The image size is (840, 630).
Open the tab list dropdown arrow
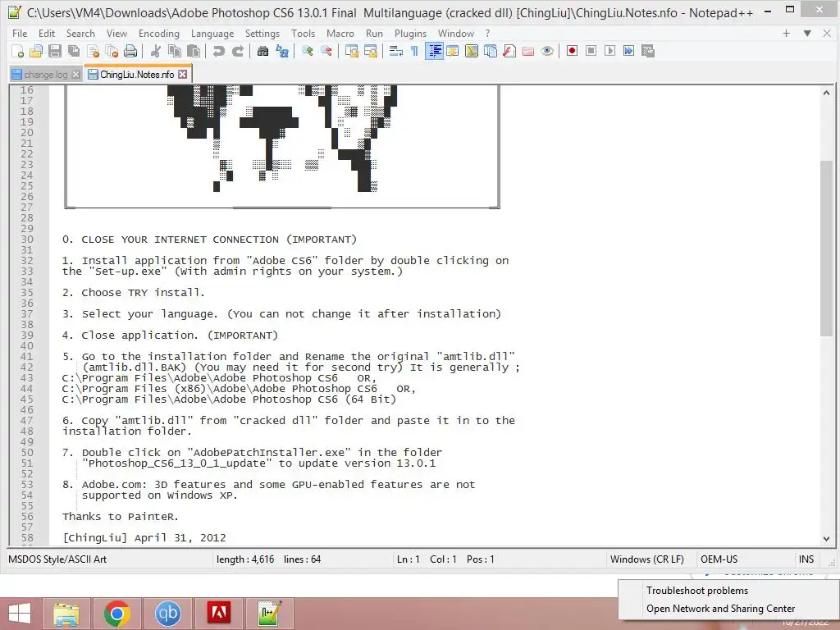(807, 33)
